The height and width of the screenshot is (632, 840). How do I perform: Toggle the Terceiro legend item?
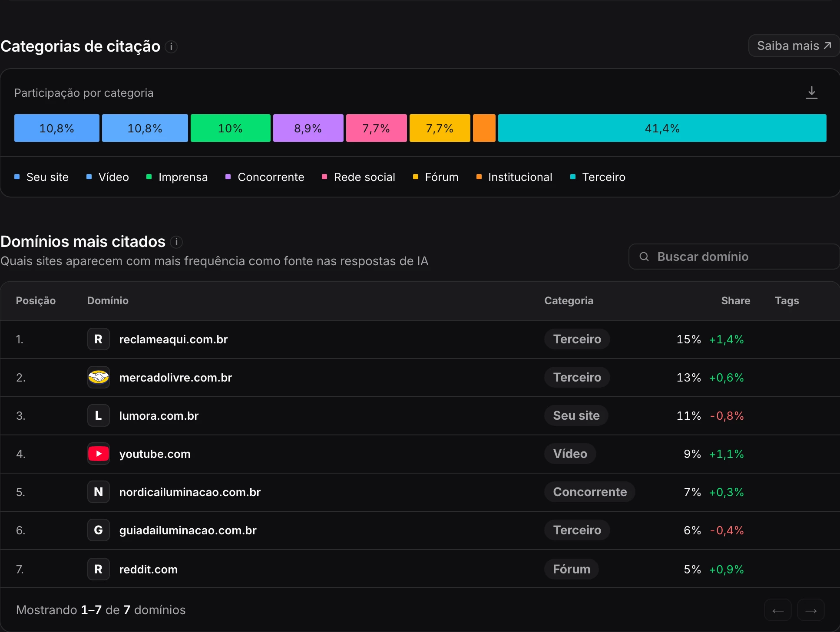click(598, 177)
